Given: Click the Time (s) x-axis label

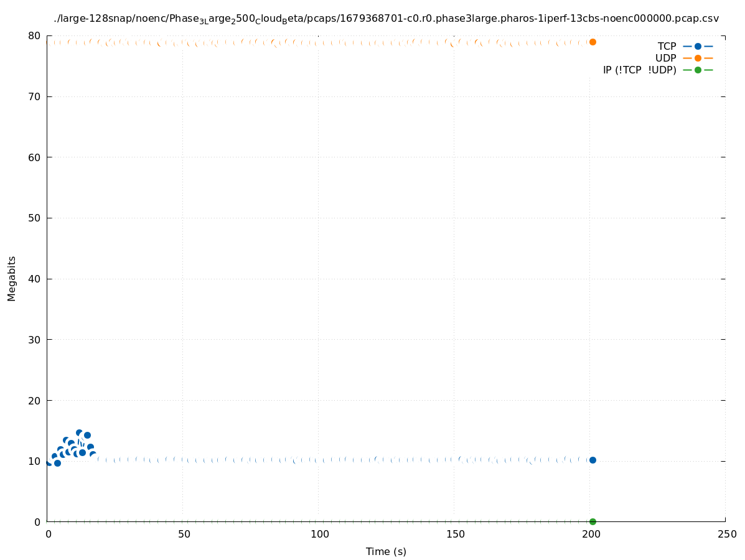Looking at the screenshot, I should click(386, 551).
